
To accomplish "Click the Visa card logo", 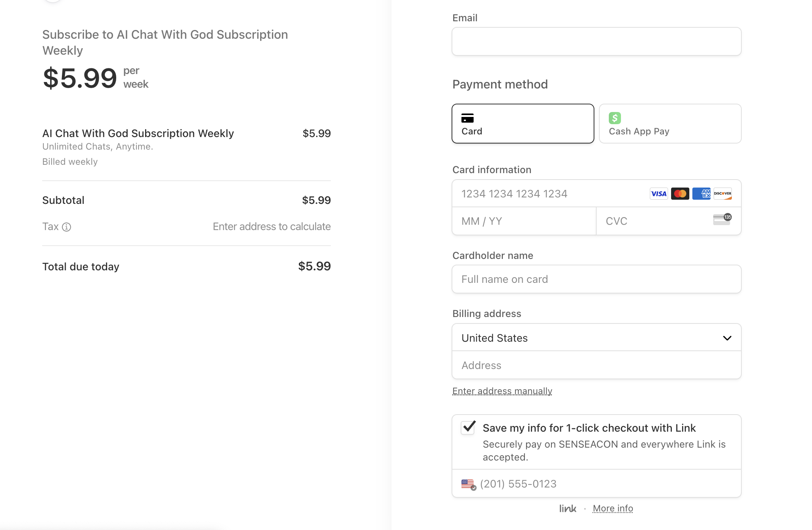I will click(x=659, y=194).
